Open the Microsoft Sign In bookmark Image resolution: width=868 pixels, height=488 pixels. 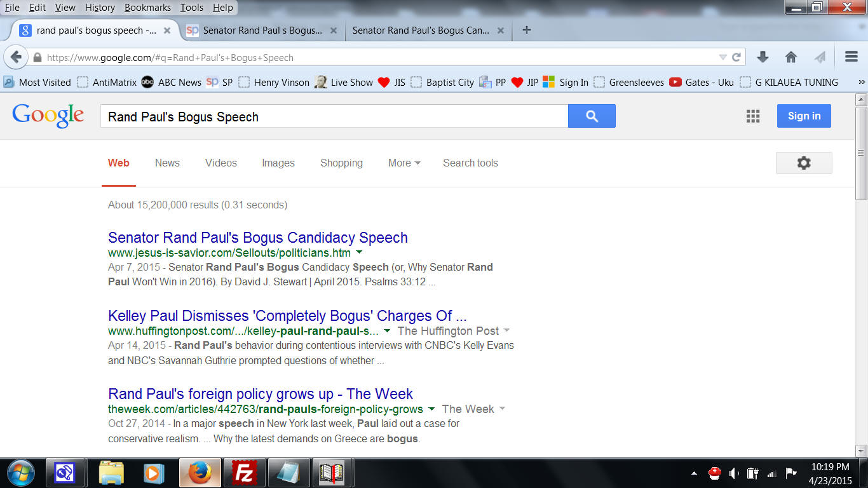click(x=566, y=82)
